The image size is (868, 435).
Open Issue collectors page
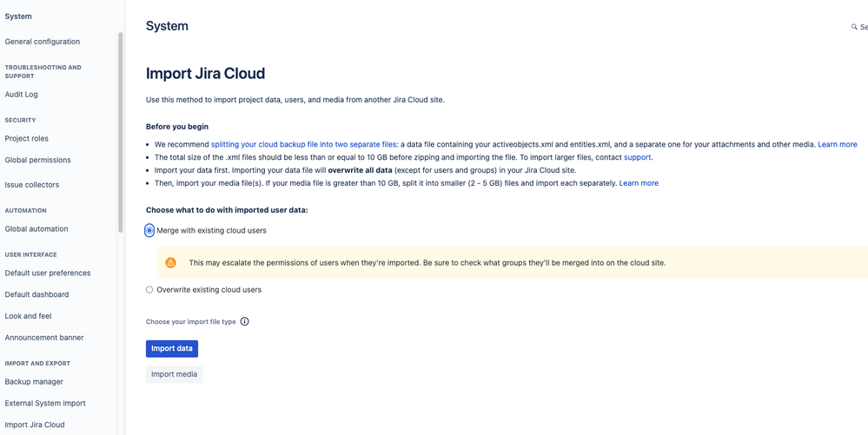pos(32,185)
